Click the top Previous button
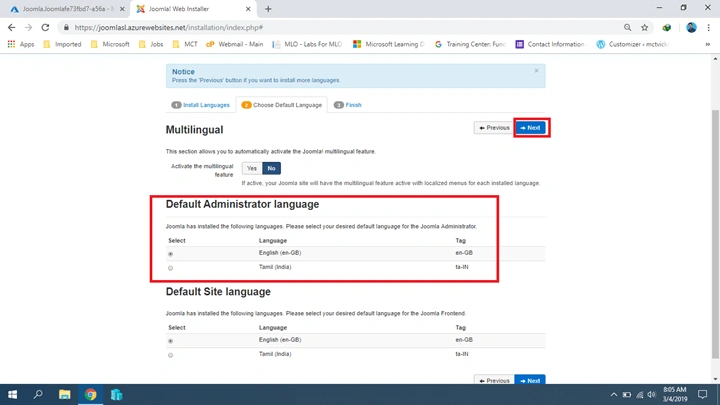Screen dimensions: 720x405 click(x=494, y=128)
